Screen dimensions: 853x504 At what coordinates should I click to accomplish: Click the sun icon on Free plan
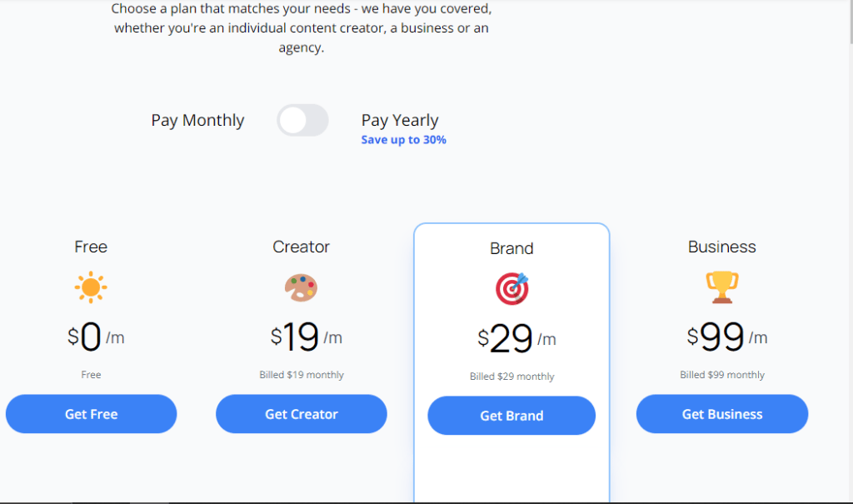pyautogui.click(x=91, y=287)
